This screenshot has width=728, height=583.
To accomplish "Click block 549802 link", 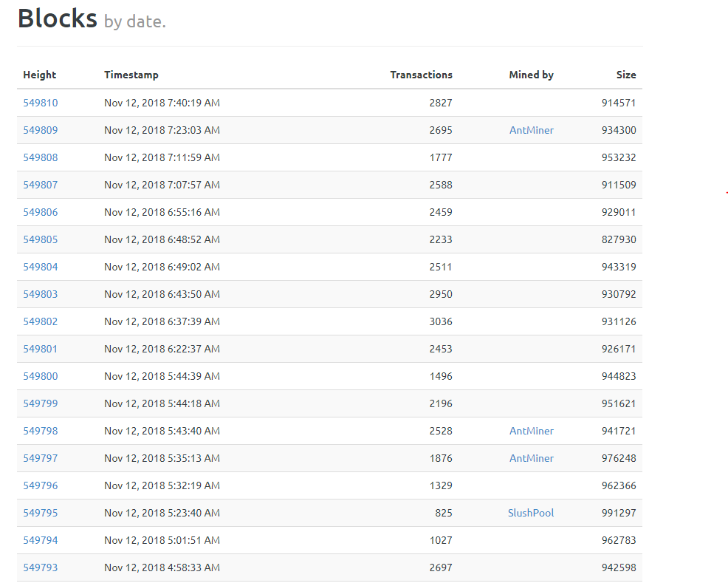I will click(x=40, y=321).
